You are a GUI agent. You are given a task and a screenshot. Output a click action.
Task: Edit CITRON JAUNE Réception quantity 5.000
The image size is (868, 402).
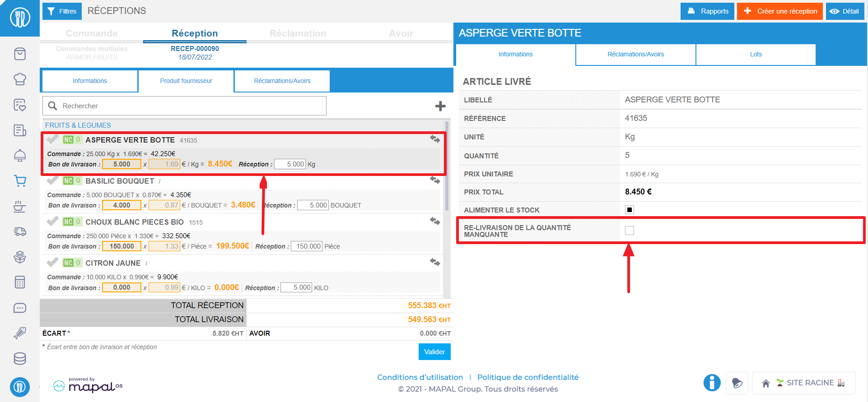click(296, 287)
